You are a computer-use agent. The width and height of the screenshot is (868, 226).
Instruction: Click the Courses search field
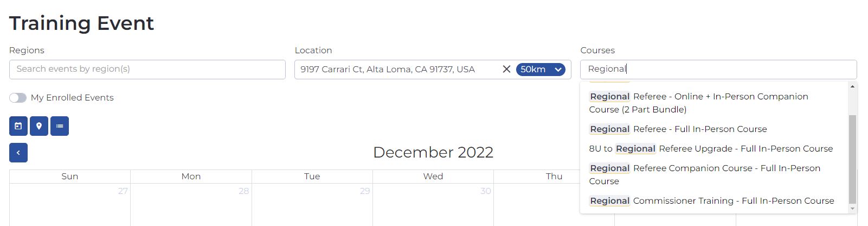[x=718, y=69]
